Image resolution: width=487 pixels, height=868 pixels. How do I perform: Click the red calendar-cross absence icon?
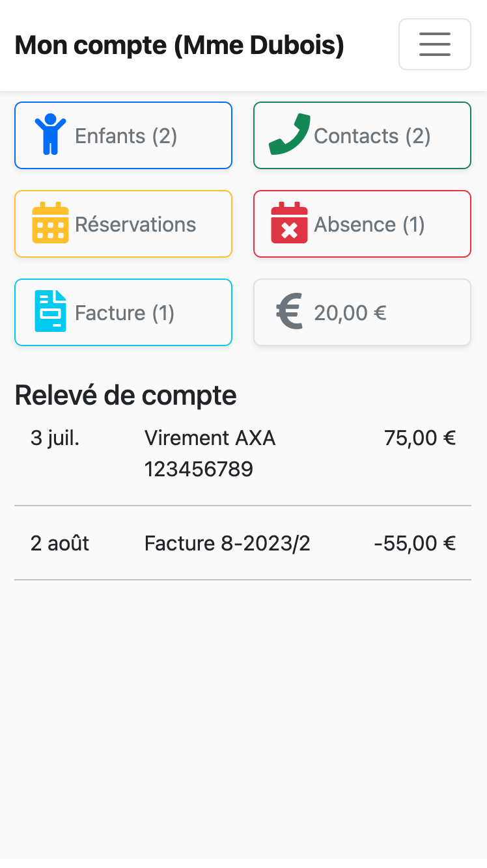pyautogui.click(x=289, y=223)
